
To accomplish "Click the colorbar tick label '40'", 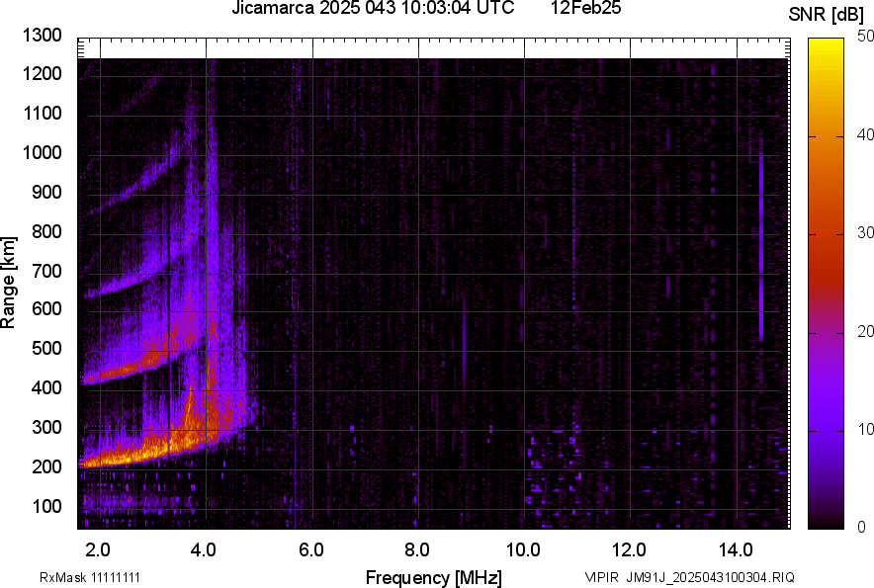I will tap(863, 135).
